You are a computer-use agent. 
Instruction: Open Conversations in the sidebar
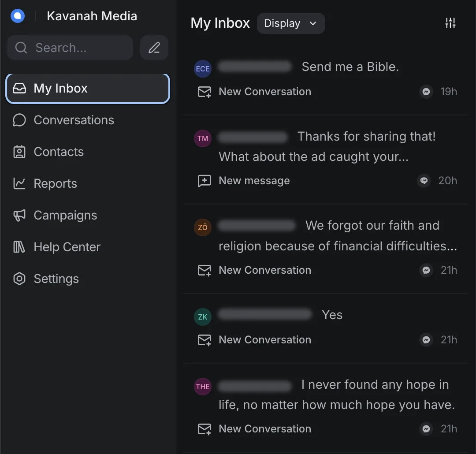[88, 120]
